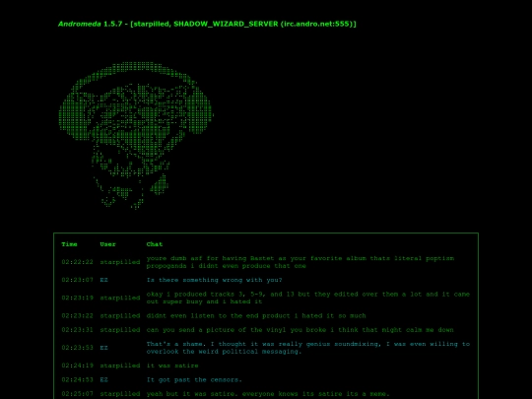Select timestamp 02:23:53

[x=78, y=348]
